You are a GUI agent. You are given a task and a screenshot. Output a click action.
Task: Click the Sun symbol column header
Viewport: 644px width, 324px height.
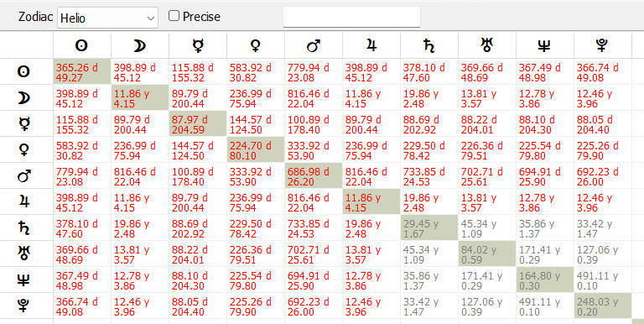click(81, 45)
